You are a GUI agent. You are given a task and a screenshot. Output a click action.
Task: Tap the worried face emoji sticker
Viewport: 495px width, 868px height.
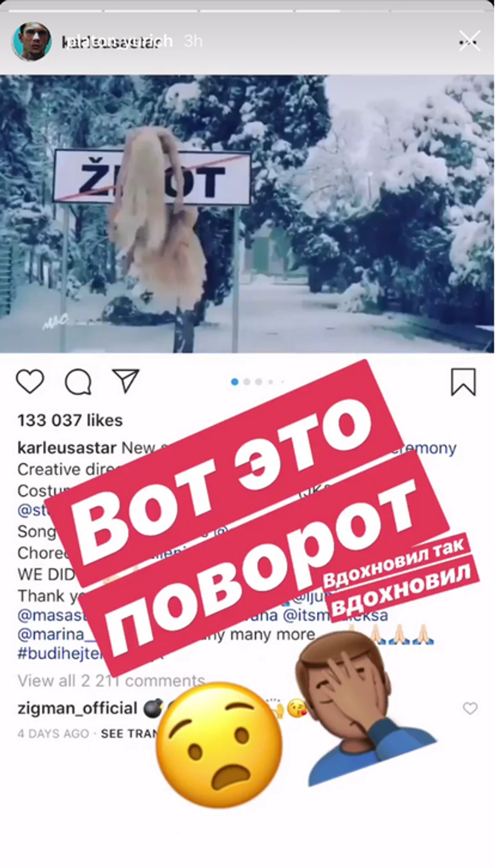[x=219, y=745]
